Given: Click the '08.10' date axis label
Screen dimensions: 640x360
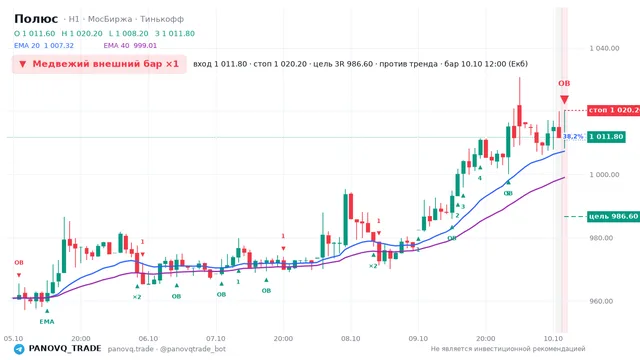Looking at the screenshot, I should click(351, 338).
